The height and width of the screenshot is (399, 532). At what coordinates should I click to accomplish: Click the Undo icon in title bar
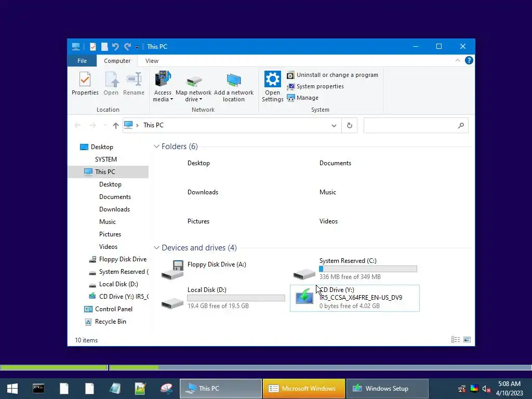point(115,46)
